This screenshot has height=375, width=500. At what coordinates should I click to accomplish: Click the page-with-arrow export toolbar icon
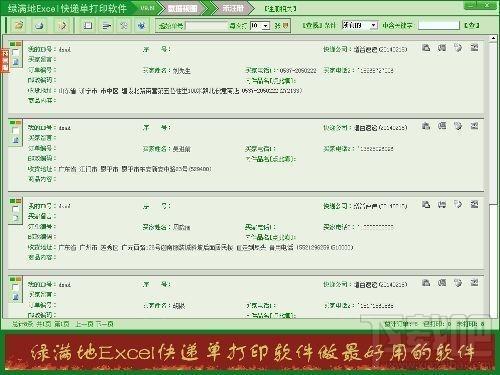click(62, 25)
